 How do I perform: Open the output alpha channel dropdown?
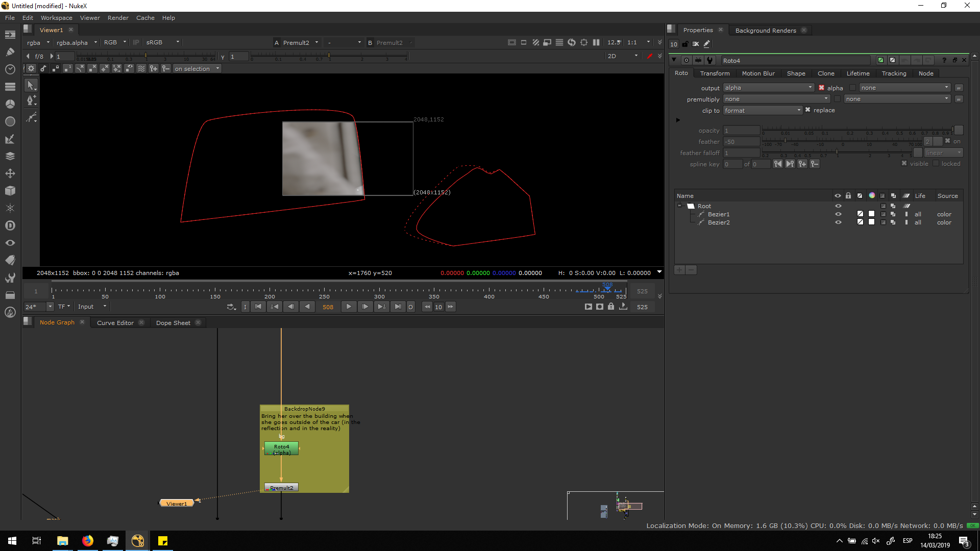[768, 88]
